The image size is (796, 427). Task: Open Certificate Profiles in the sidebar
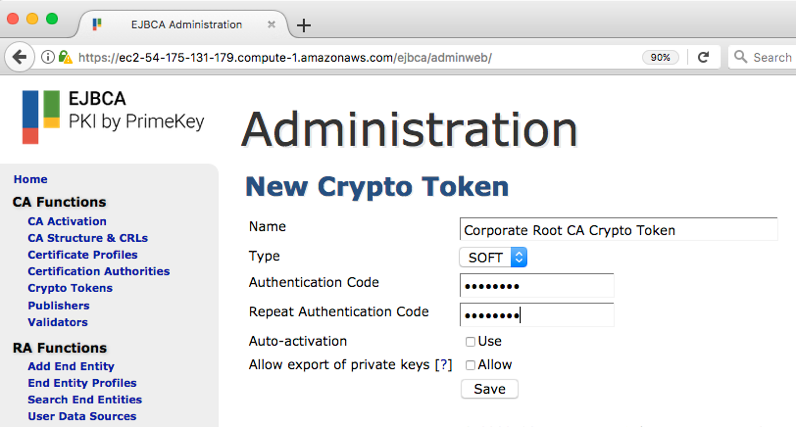[82, 254]
